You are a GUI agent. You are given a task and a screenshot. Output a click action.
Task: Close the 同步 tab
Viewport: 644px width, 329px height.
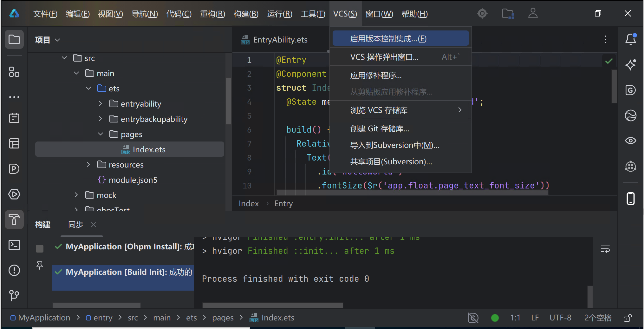click(94, 225)
